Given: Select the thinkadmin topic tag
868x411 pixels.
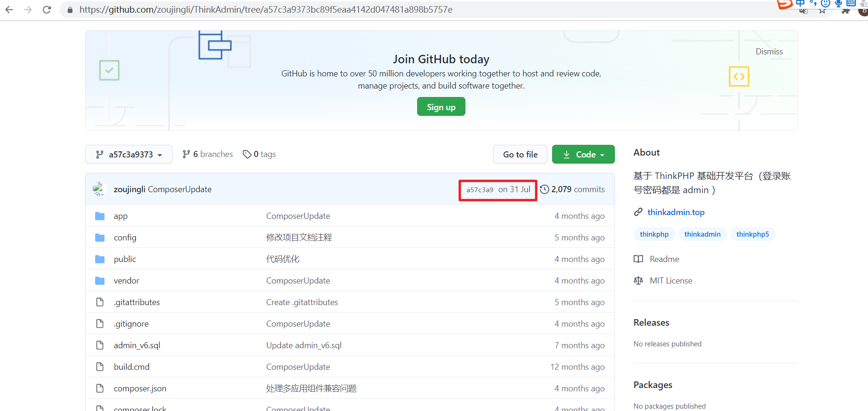Looking at the screenshot, I should click(x=703, y=234).
